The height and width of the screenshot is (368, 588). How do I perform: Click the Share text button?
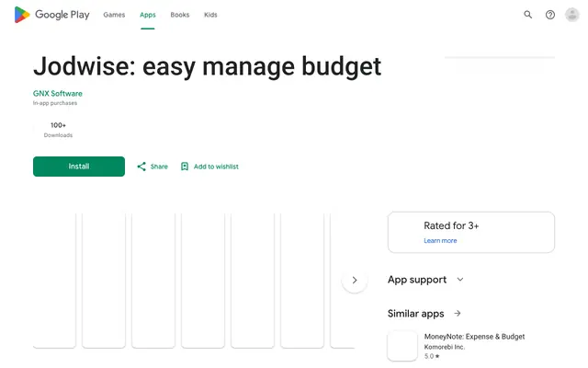point(159,167)
